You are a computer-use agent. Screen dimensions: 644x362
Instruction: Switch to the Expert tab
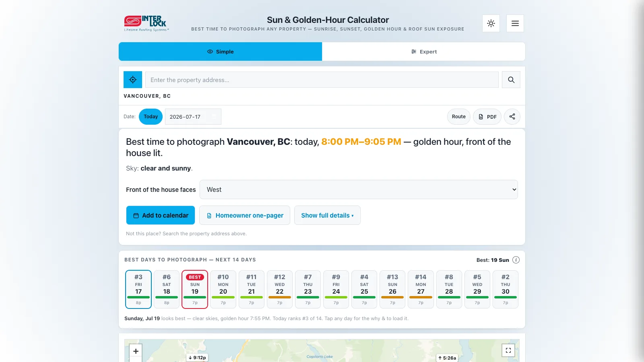point(424,51)
